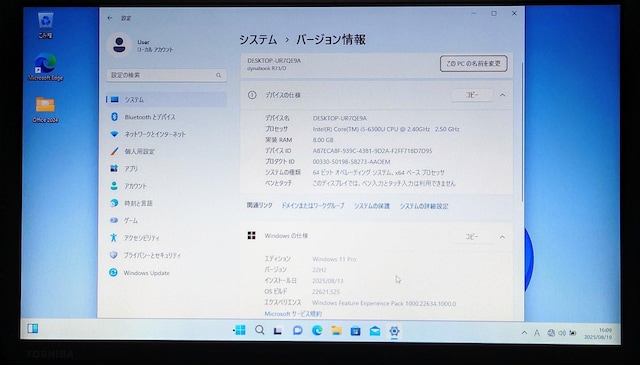This screenshot has height=365, width=640.
Task: Open the battery icon in the system tray
Action: tap(573, 333)
